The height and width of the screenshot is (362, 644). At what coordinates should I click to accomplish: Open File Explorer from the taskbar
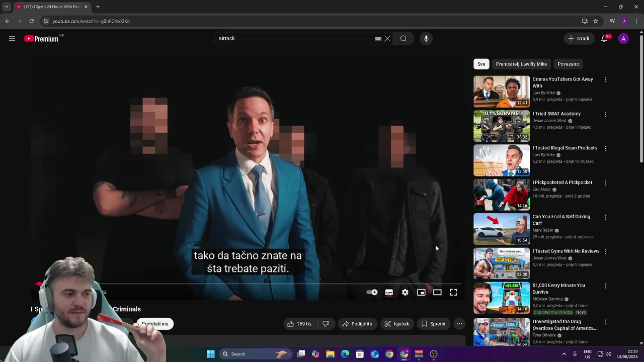tap(331, 354)
